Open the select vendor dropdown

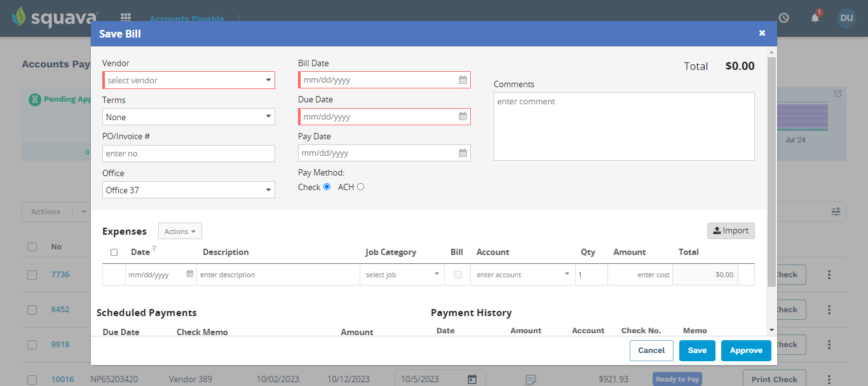click(x=189, y=80)
